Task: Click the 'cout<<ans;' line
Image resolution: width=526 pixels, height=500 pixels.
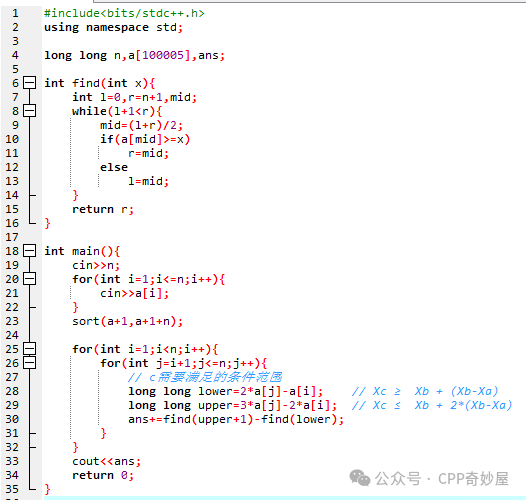Action: click(x=106, y=461)
